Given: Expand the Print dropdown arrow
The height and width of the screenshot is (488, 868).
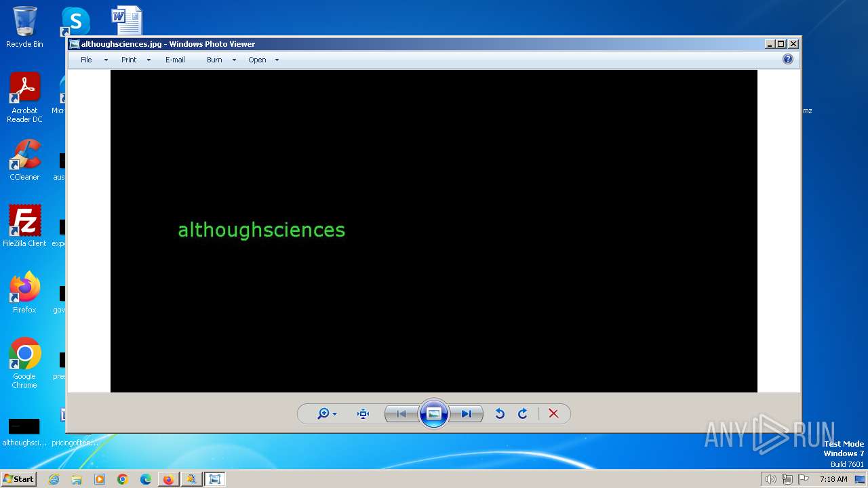Looking at the screenshot, I should [x=149, y=60].
